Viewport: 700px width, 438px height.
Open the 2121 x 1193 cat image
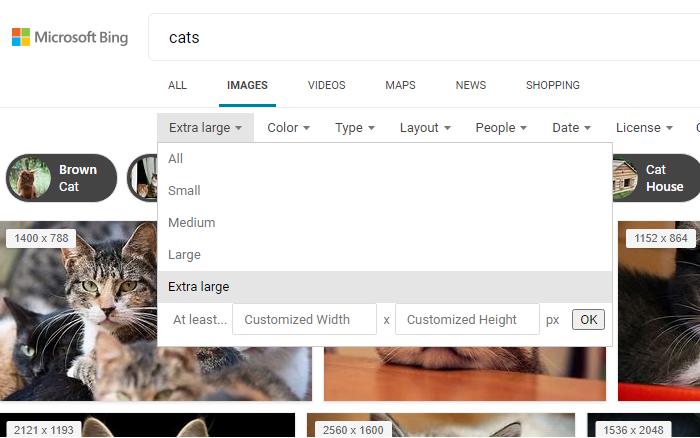[147, 425]
